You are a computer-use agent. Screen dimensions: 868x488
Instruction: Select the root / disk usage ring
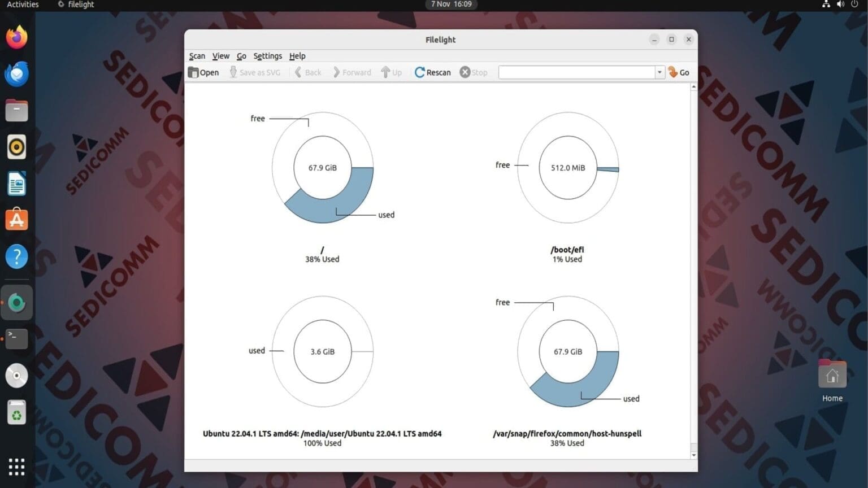pos(323,168)
